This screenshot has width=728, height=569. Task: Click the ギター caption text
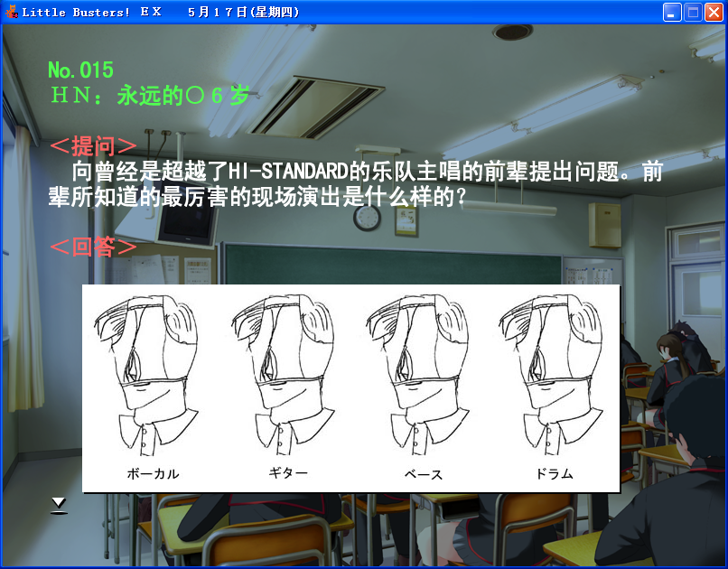click(x=288, y=473)
